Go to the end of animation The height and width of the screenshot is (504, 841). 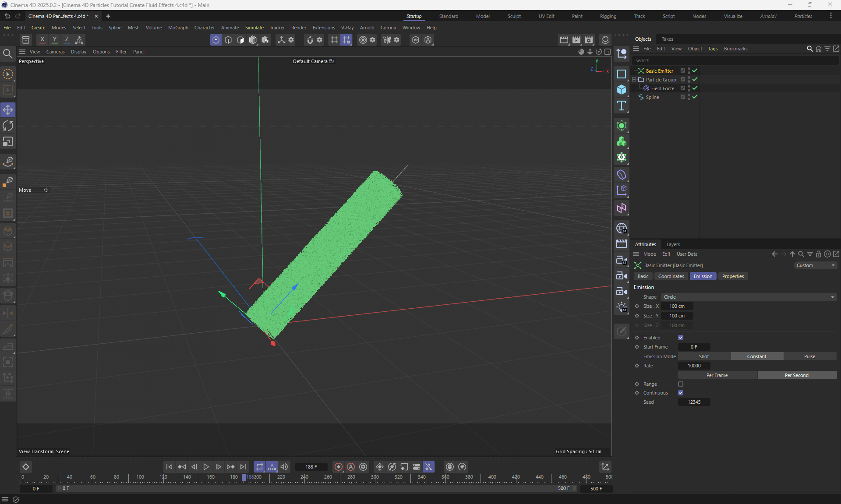pyautogui.click(x=243, y=467)
